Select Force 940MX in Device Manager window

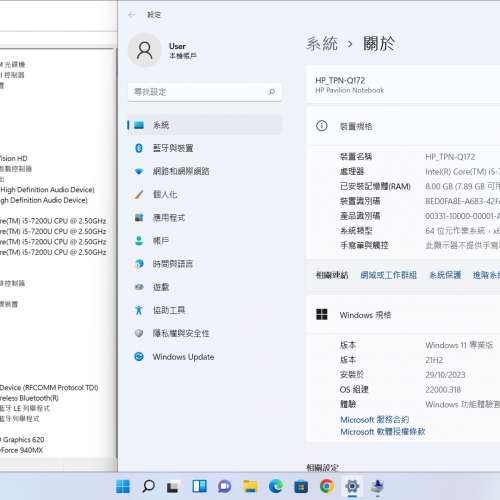22,450
